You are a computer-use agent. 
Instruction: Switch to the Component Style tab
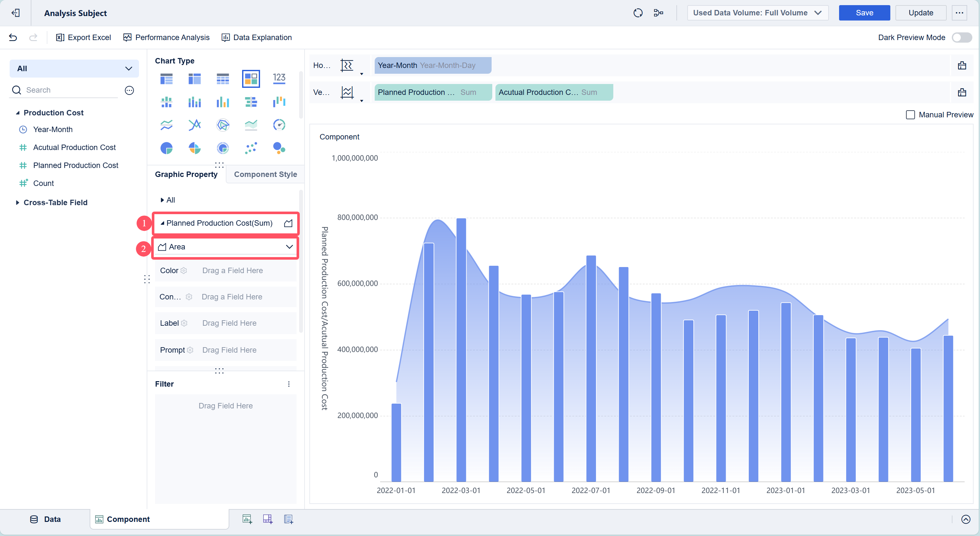click(x=265, y=174)
